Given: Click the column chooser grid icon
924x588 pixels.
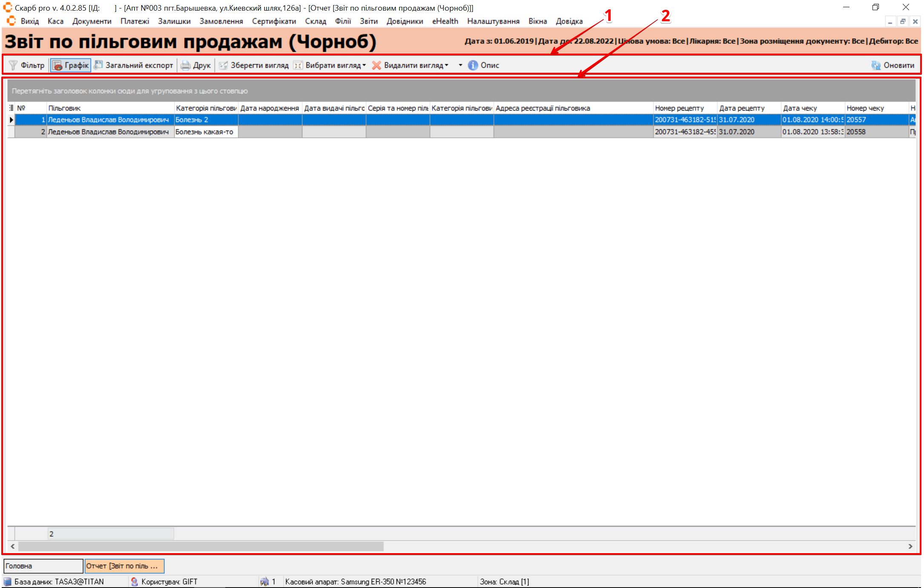Looking at the screenshot, I should [11, 108].
